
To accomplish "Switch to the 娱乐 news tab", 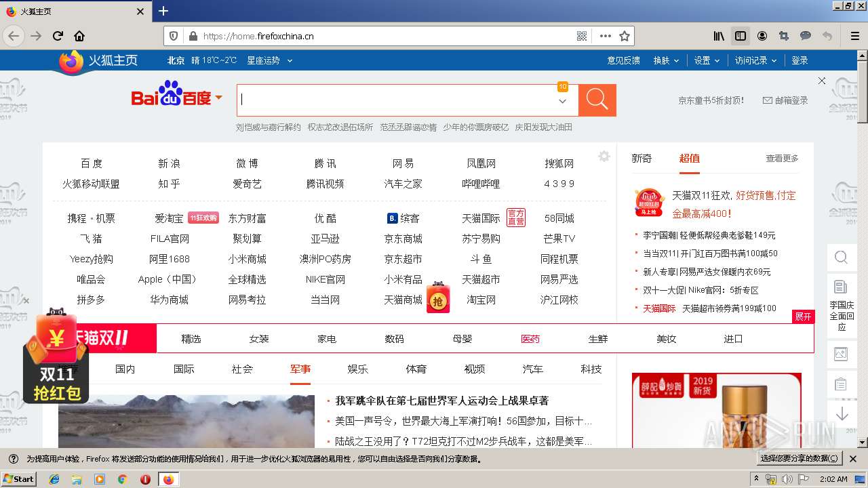I will [358, 369].
